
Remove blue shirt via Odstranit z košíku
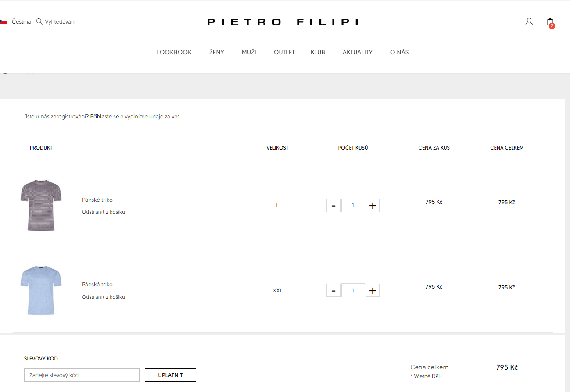coord(104,297)
